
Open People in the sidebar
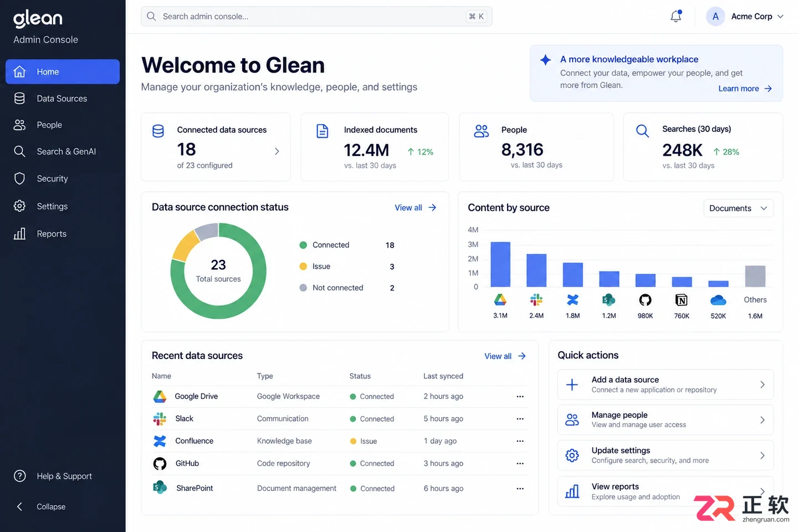pos(63,125)
